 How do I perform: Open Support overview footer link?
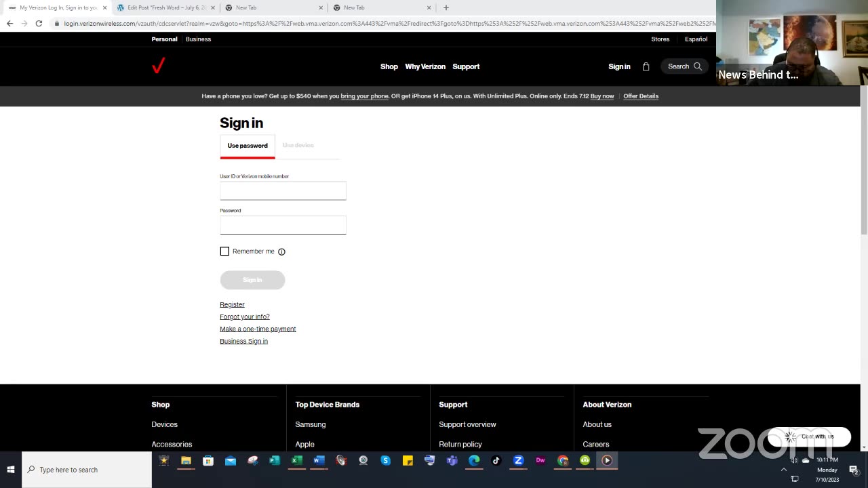(x=467, y=424)
